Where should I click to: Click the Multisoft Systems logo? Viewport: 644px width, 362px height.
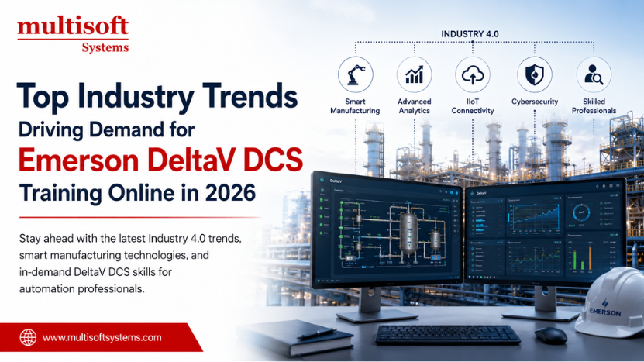click(x=73, y=35)
